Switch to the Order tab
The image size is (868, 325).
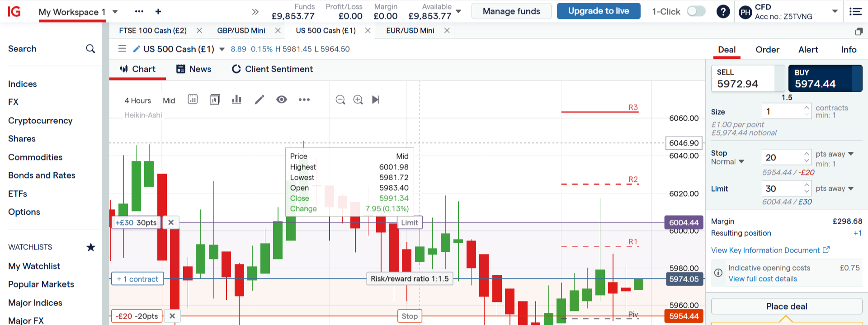pyautogui.click(x=767, y=50)
